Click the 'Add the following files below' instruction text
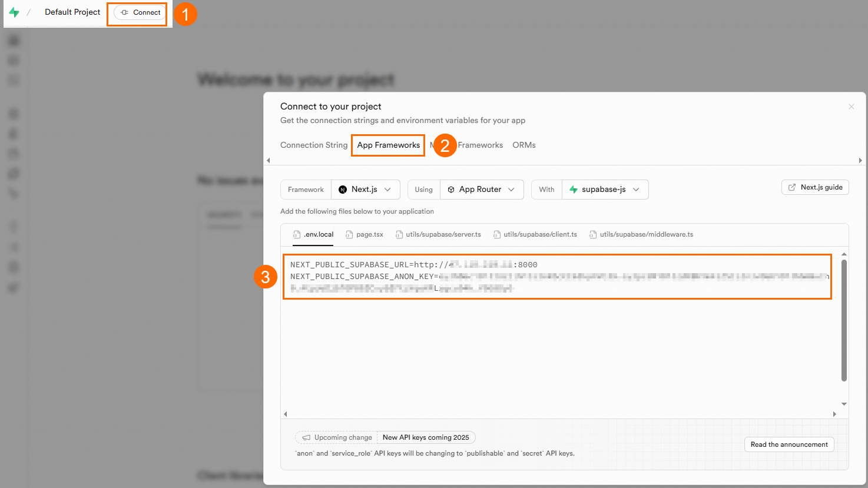Viewport: 868px width, 488px height. point(357,211)
